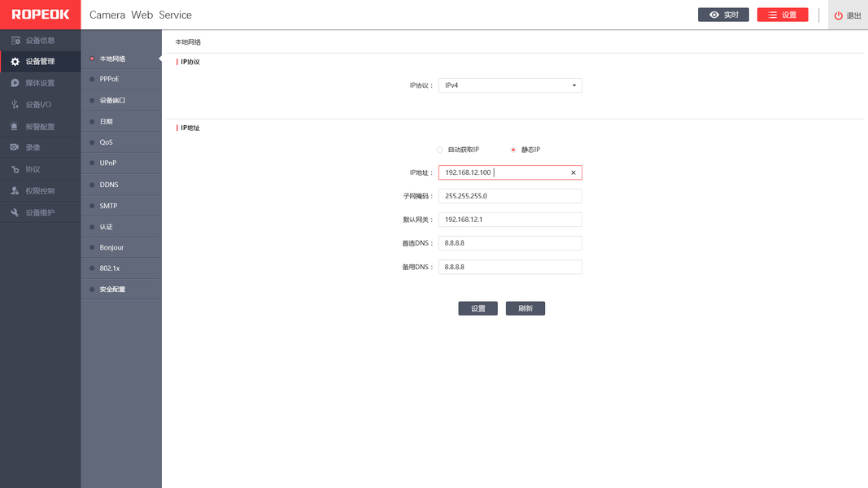The height and width of the screenshot is (488, 868).
Task: Select 设备I/O in the left sidebar
Action: (x=41, y=105)
